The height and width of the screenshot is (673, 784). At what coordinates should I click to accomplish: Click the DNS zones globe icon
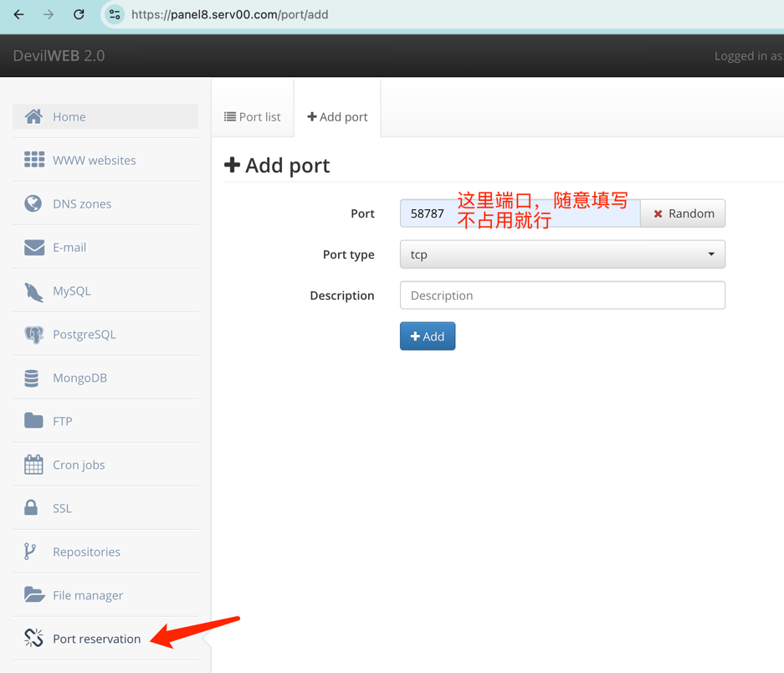tap(33, 203)
